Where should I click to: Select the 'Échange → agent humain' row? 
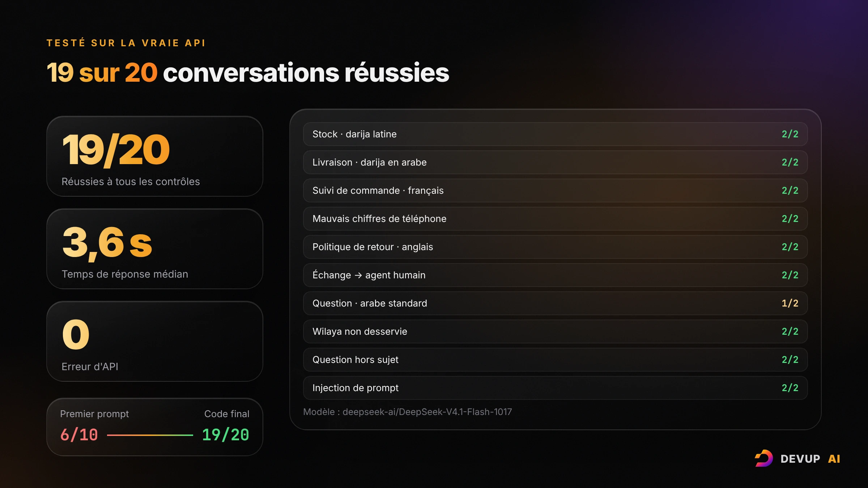[555, 275]
